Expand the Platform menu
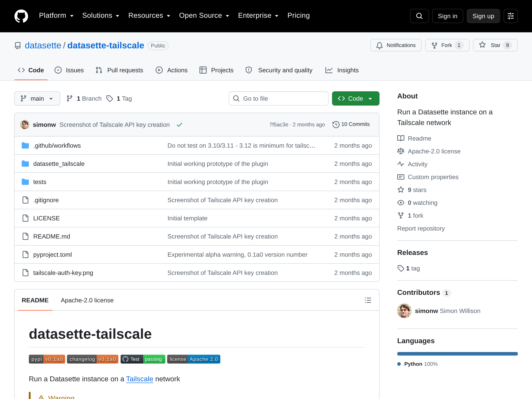Viewport: 532px width, 399px height. click(x=56, y=16)
